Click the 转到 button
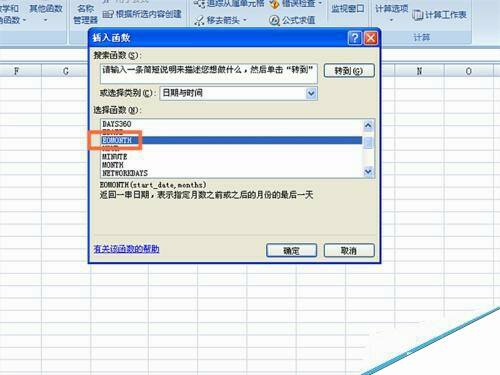This screenshot has height=375, width=500. point(349,71)
